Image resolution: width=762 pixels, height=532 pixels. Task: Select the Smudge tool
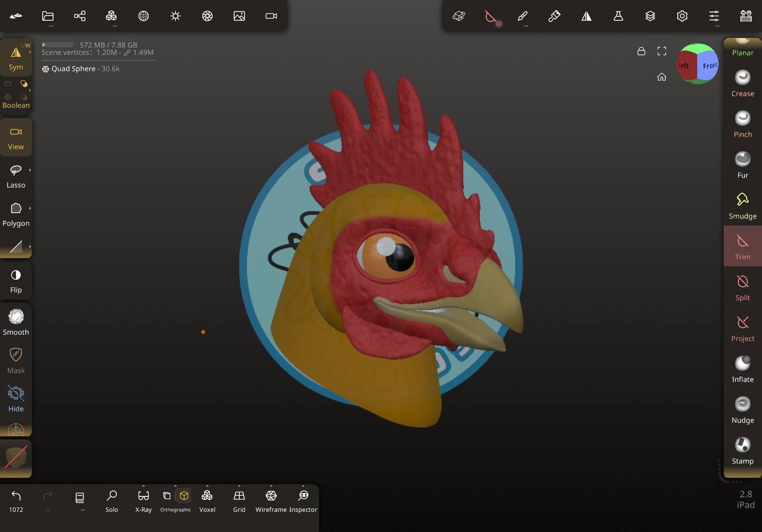[742, 205]
